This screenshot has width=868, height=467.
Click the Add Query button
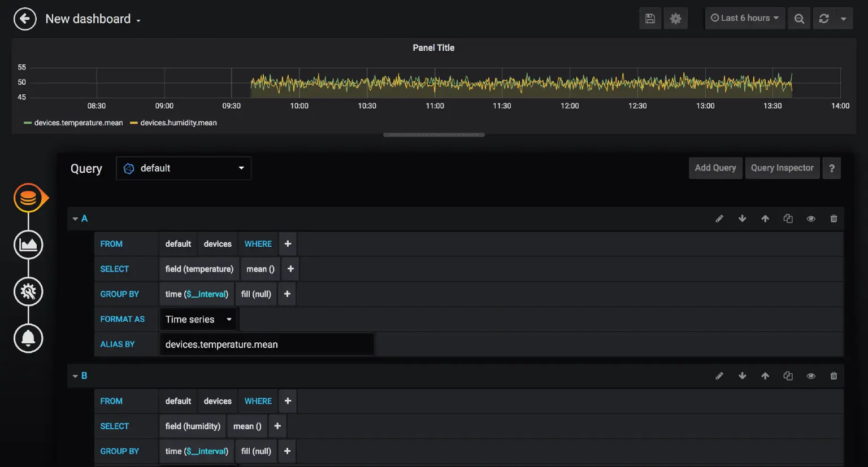715,168
